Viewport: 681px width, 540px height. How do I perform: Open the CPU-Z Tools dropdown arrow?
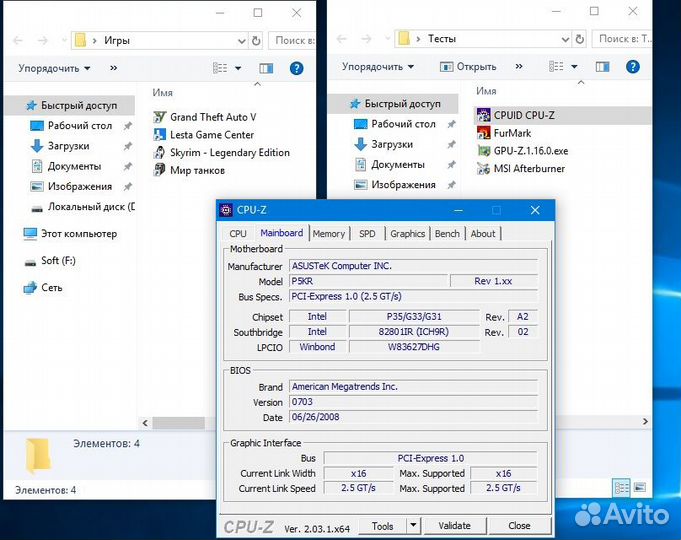[413, 526]
